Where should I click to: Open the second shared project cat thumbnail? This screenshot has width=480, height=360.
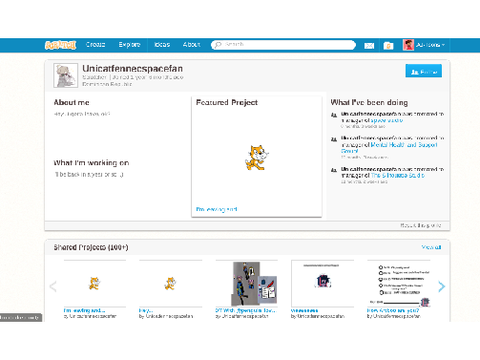170,283
